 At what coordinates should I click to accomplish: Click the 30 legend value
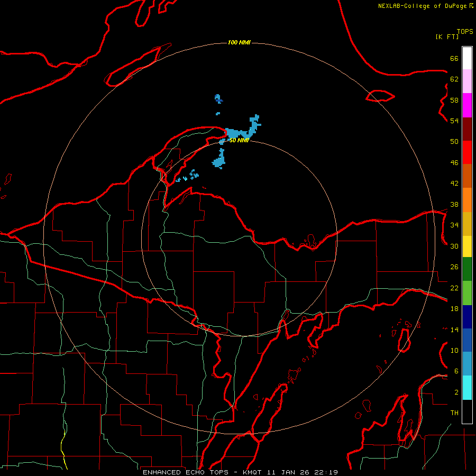click(454, 246)
